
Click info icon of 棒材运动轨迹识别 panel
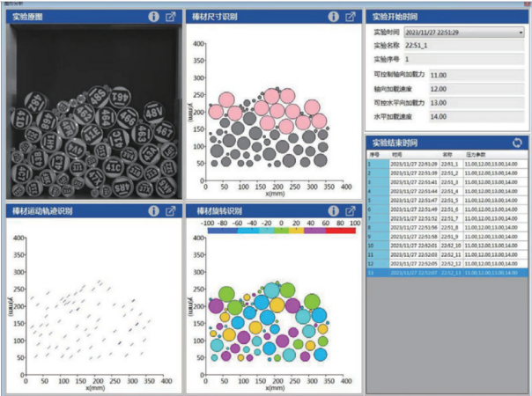[x=153, y=211]
